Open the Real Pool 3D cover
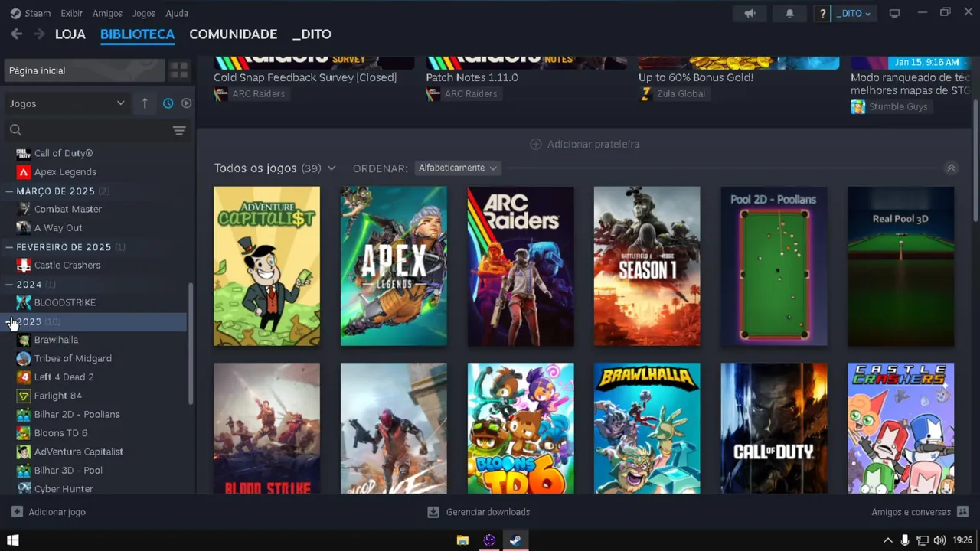This screenshot has width=980, height=551. coord(901,266)
